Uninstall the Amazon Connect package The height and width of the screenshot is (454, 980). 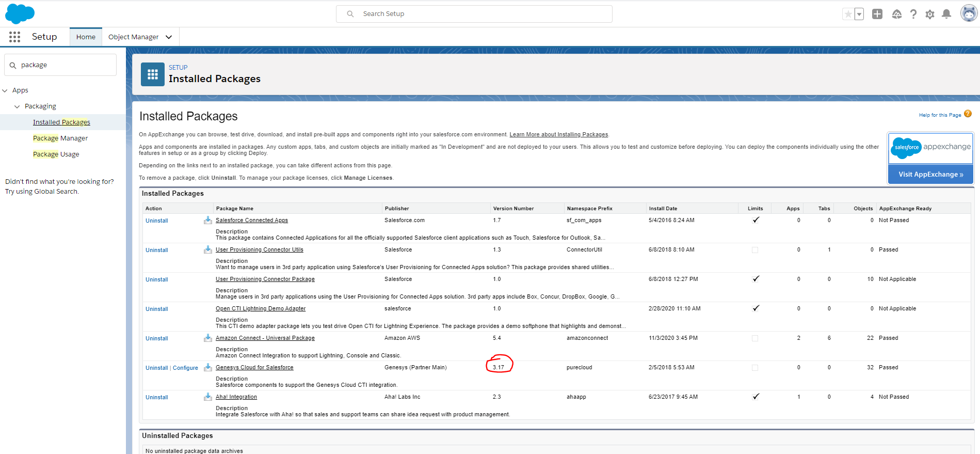click(x=157, y=338)
